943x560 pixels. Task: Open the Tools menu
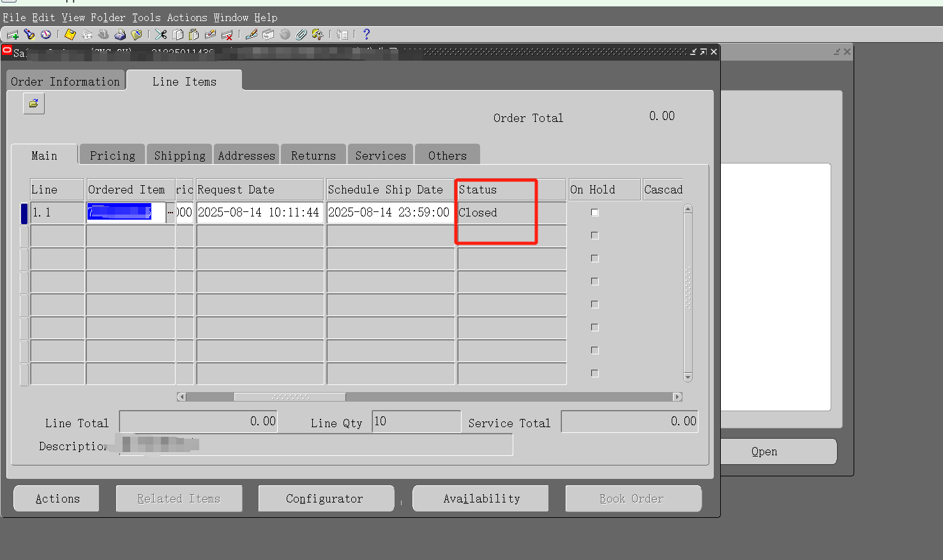(146, 18)
